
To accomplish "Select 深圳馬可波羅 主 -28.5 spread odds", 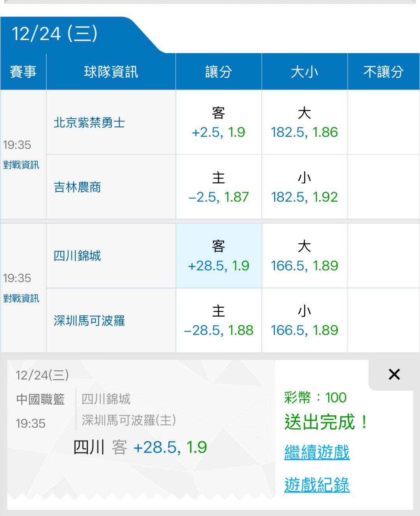I will (219, 321).
